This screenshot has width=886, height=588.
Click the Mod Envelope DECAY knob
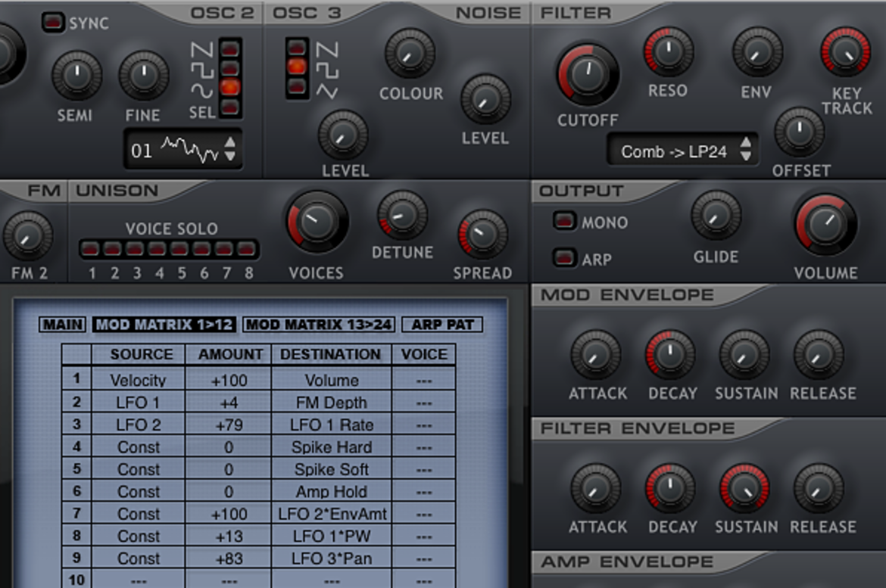671,355
